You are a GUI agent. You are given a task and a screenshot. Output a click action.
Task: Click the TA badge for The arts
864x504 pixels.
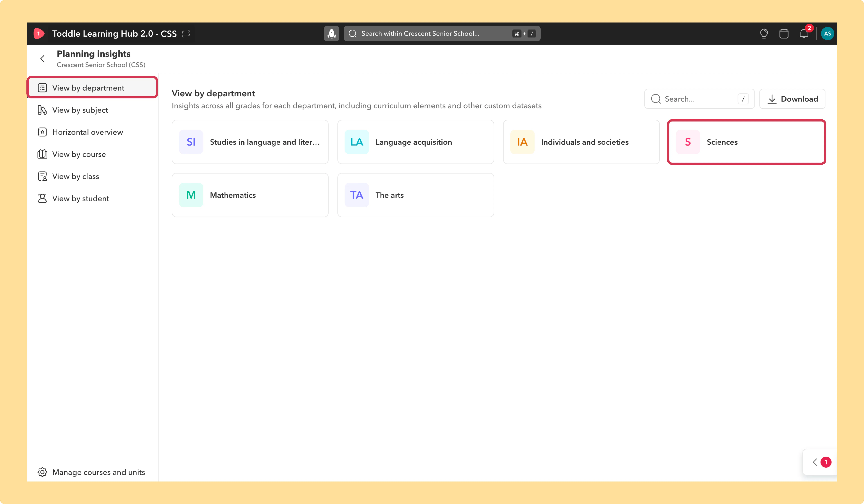click(x=357, y=195)
